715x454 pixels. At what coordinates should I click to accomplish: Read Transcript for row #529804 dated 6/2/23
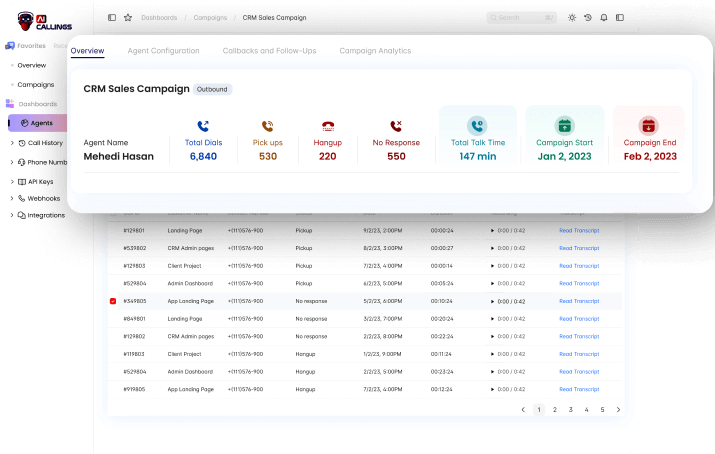pos(579,284)
